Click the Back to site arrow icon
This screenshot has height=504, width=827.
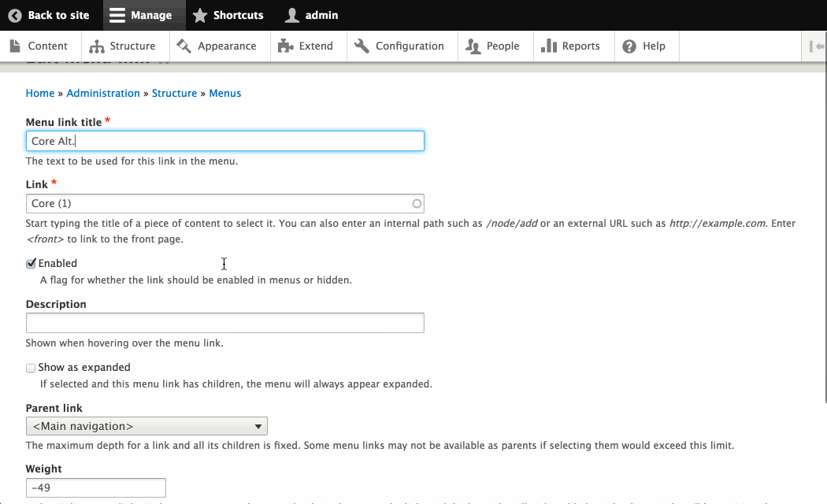15,15
